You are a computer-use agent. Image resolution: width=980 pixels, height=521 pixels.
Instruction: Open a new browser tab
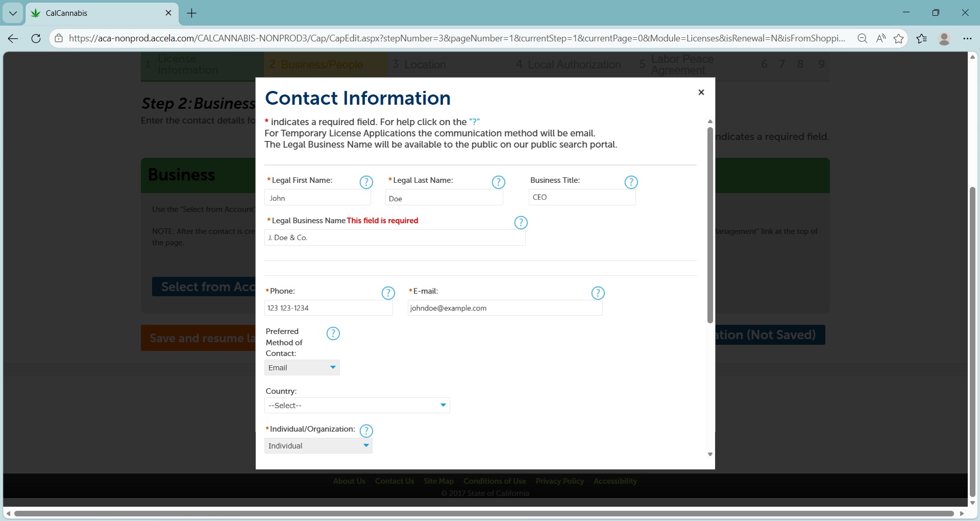pyautogui.click(x=192, y=13)
